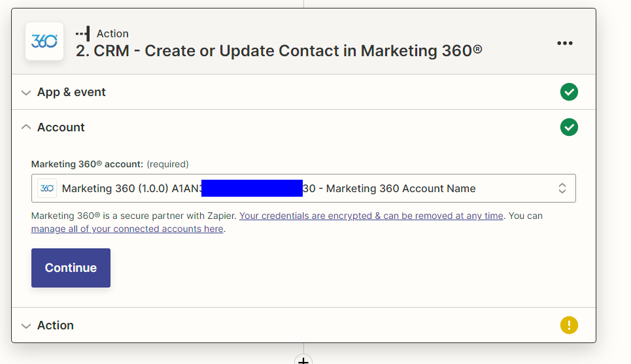Click the step title CRM - Create or Update Contact
631x364 pixels.
click(279, 51)
